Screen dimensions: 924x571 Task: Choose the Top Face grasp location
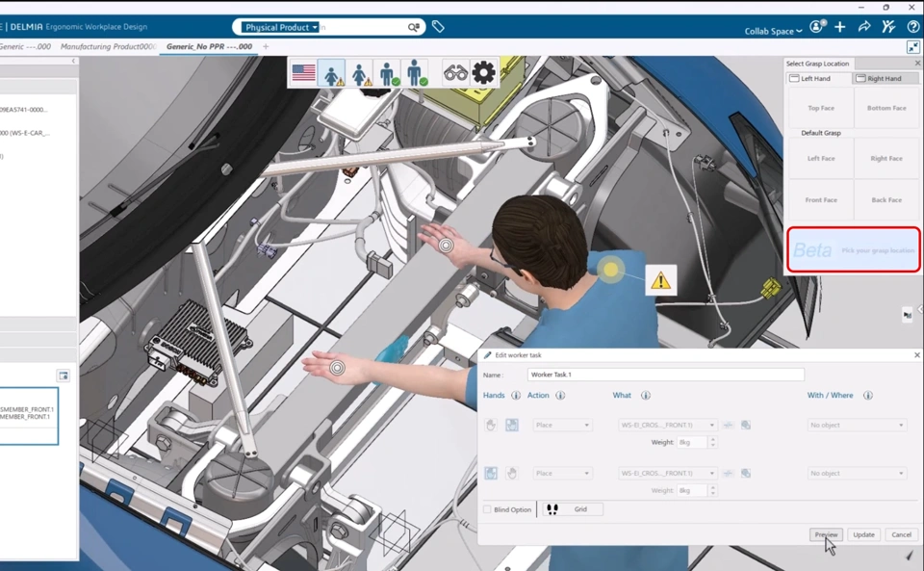[821, 108]
